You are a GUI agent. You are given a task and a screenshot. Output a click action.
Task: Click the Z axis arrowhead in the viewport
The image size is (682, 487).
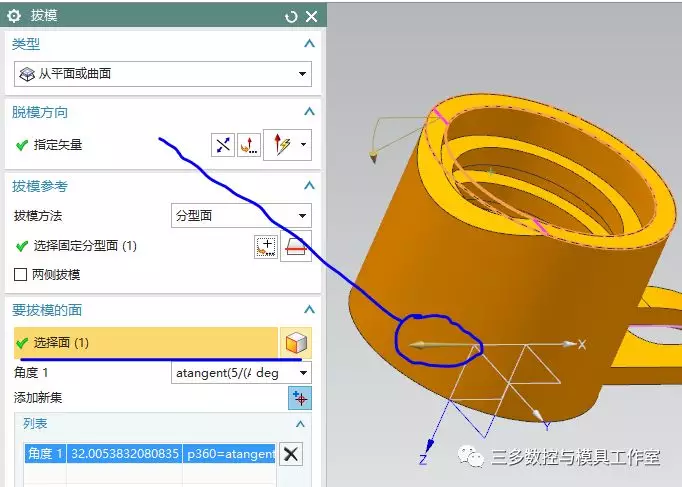[429, 447]
